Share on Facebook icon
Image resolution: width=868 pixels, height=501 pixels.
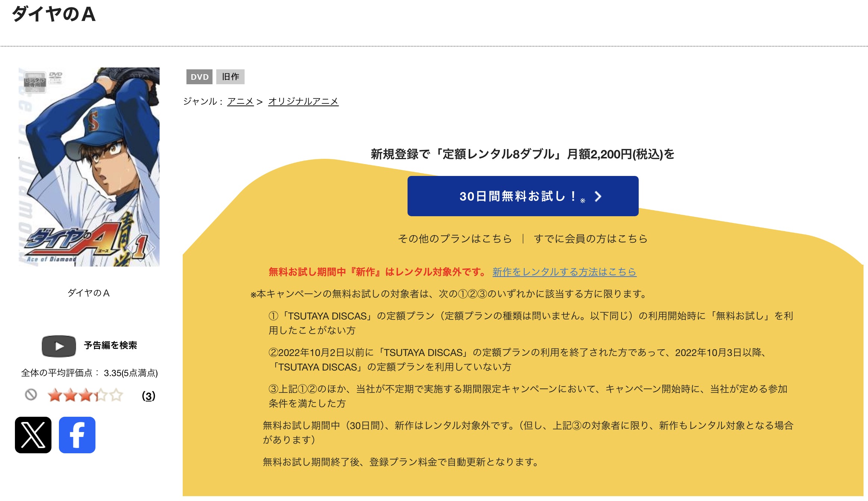tap(77, 435)
